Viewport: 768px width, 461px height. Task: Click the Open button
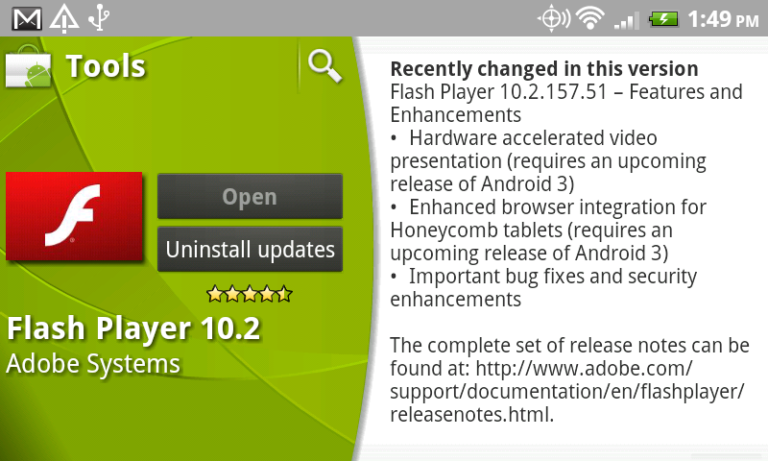(250, 196)
